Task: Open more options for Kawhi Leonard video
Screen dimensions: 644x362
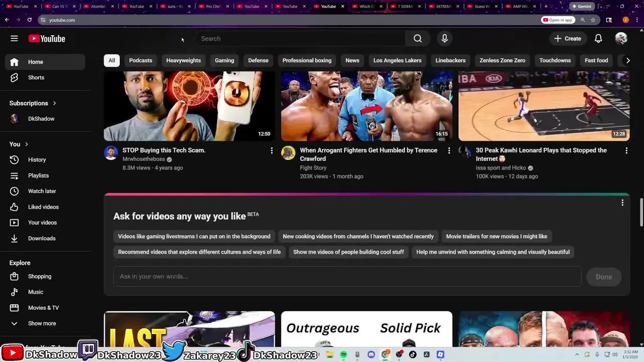Action: tap(626, 151)
